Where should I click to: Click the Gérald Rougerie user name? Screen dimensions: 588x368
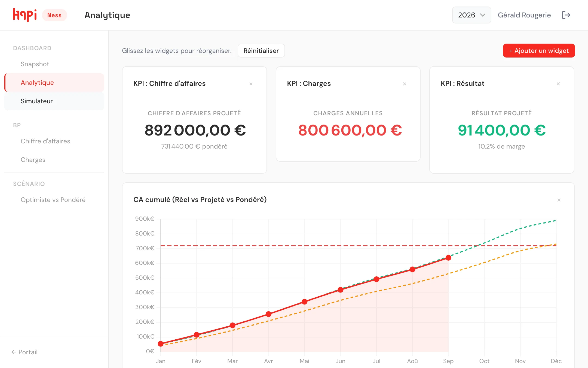click(524, 15)
